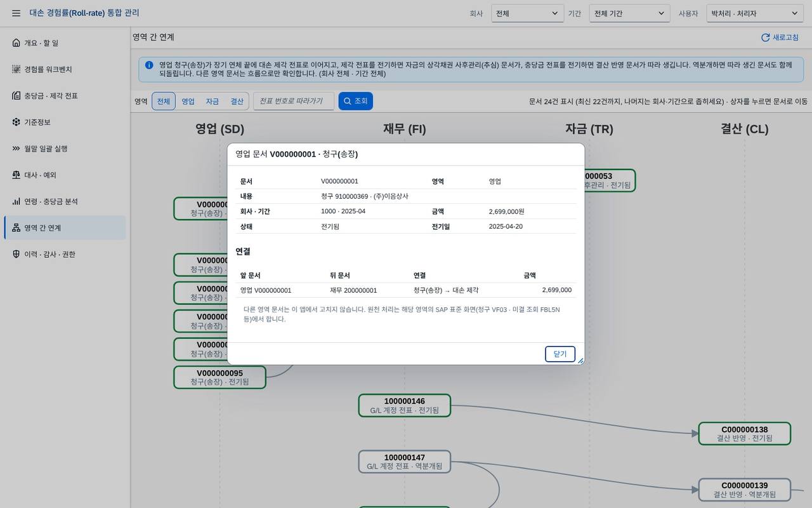The image size is (812, 508).
Task: Focus the 전표 번호로 따라가기 input
Action: click(x=294, y=101)
